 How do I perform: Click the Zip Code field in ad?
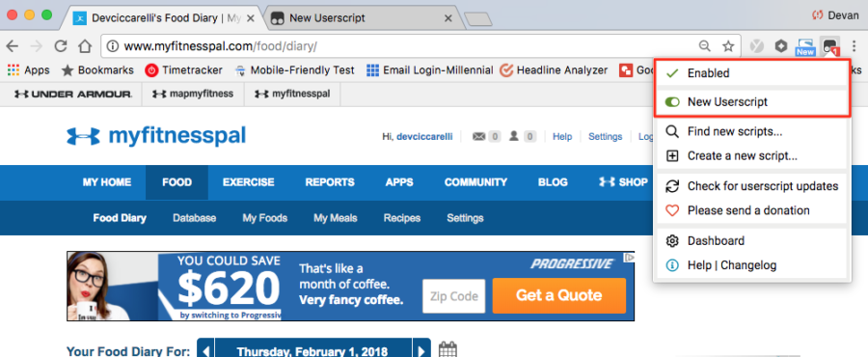[453, 296]
